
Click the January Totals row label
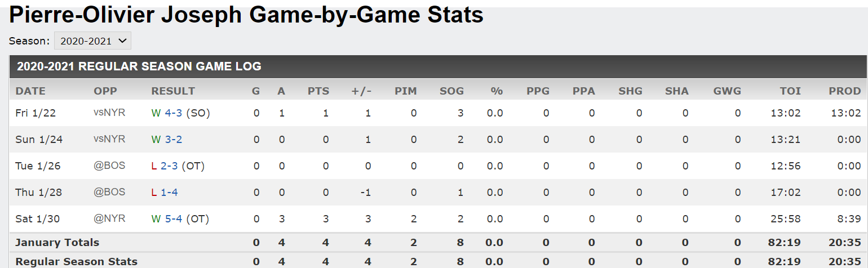tap(57, 243)
